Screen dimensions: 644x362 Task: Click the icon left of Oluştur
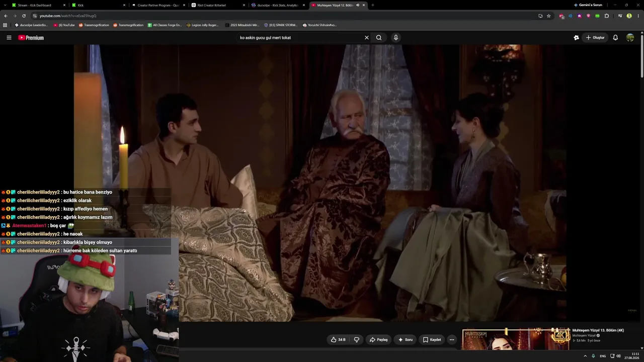pyautogui.click(x=576, y=38)
